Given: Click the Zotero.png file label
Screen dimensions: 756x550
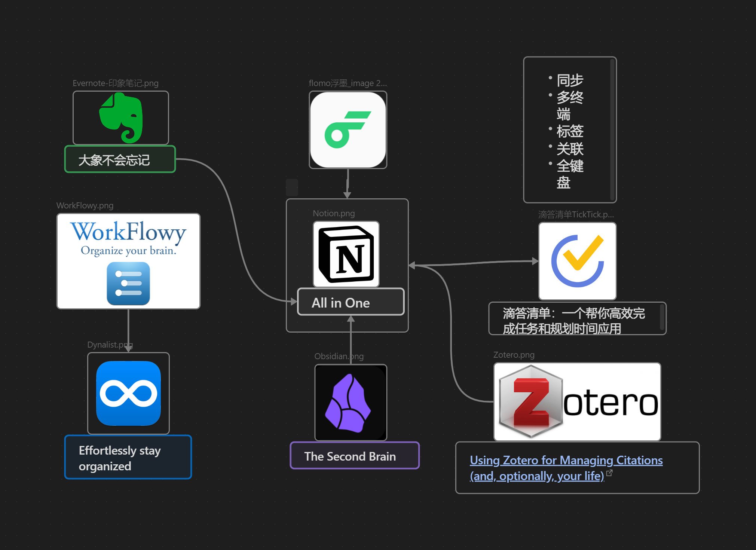Looking at the screenshot, I should coord(514,355).
